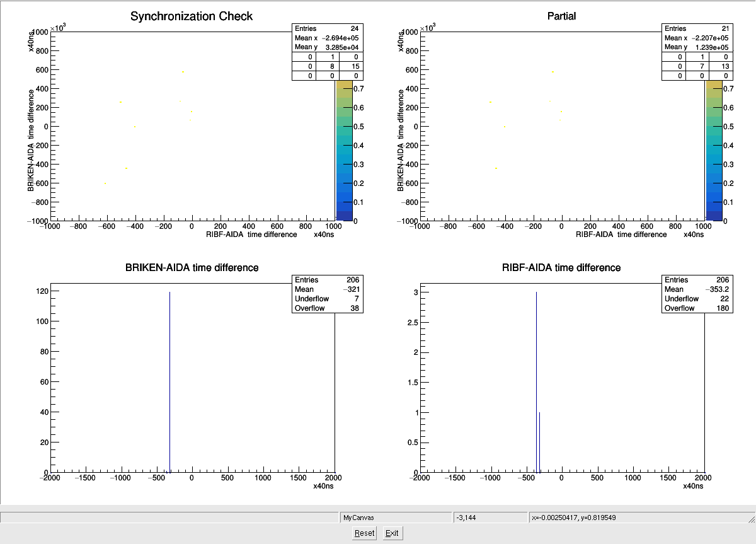Click Mean x -2.694e+05 stats row
This screenshot has height=544, width=756.
[328, 38]
